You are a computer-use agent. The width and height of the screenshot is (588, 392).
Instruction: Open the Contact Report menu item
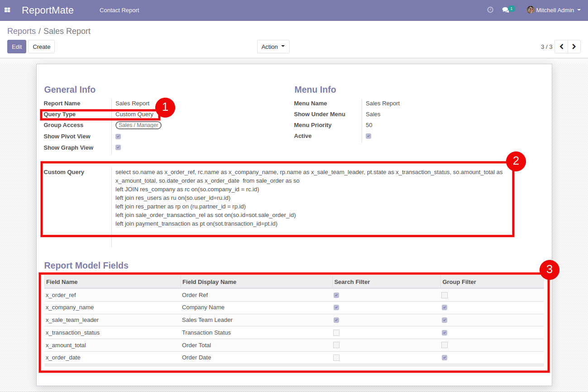(120, 10)
